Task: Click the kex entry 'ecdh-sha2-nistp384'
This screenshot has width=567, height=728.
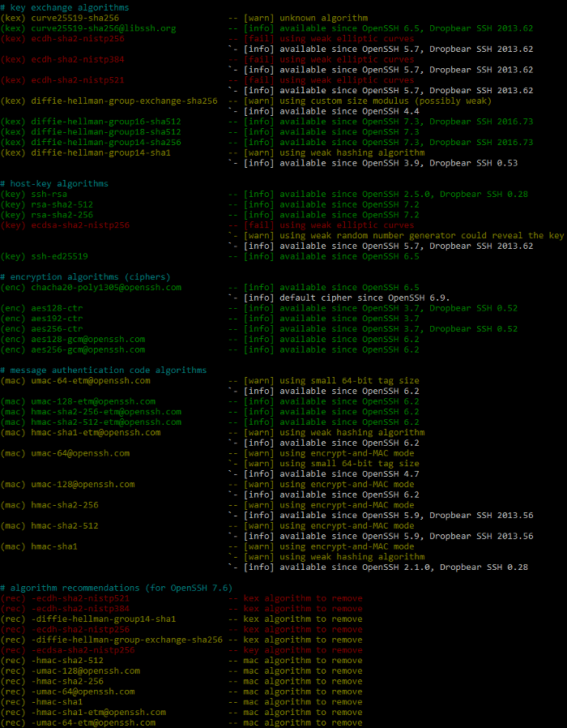Action: click(78, 59)
